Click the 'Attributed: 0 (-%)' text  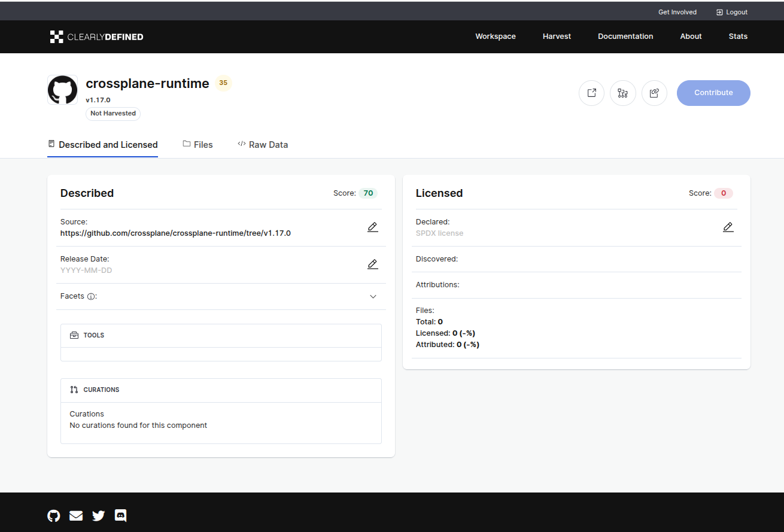448,345
